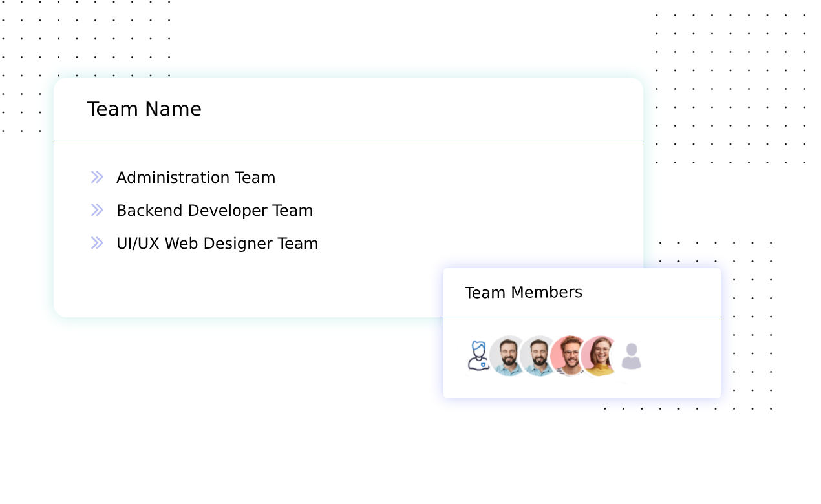Choose the UI/UX Web Designer Team label
The height and width of the screenshot is (504, 821).
pos(217,244)
